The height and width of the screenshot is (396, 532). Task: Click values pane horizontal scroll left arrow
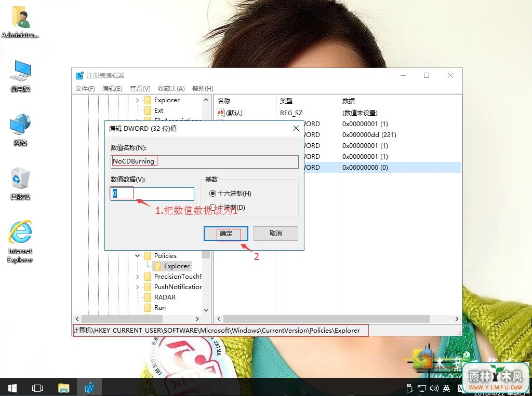point(219,319)
